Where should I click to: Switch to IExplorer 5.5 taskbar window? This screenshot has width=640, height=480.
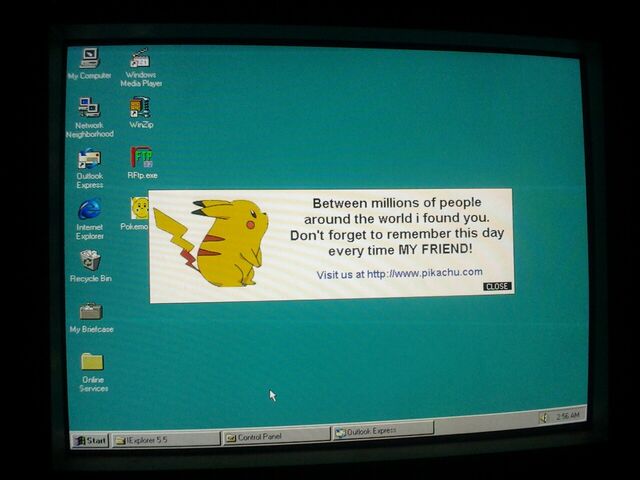(166, 439)
